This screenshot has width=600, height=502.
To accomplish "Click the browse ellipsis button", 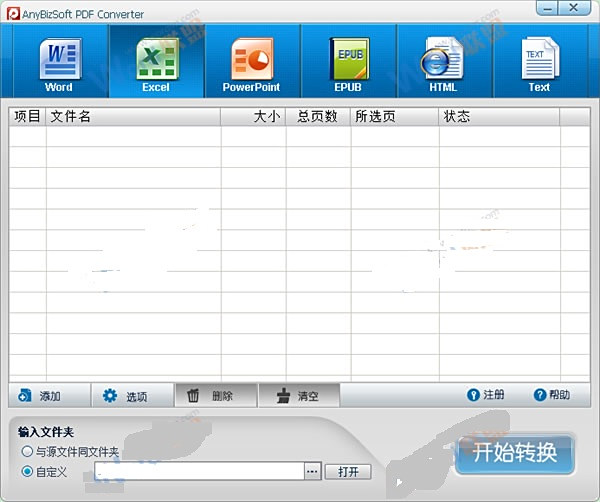I will (312, 471).
